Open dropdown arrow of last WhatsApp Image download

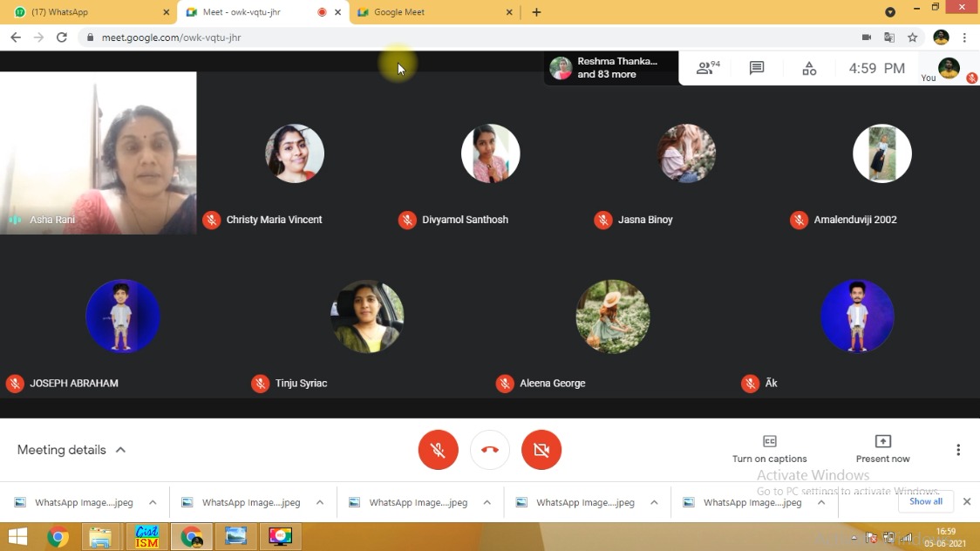point(820,502)
